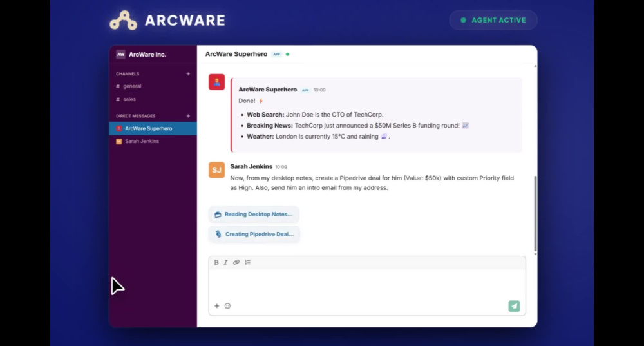Start a new direct message with plus
Image resolution: width=644 pixels, height=346 pixels.
(188, 116)
